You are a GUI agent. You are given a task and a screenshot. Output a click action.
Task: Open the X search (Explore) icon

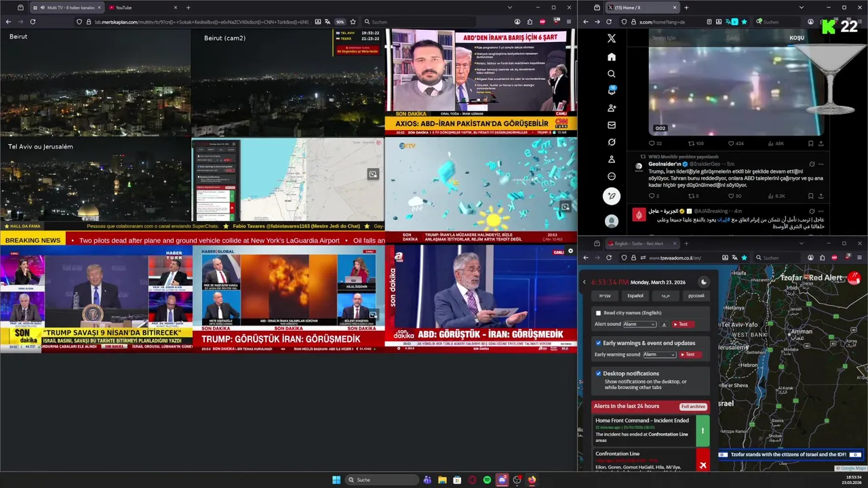(611, 74)
